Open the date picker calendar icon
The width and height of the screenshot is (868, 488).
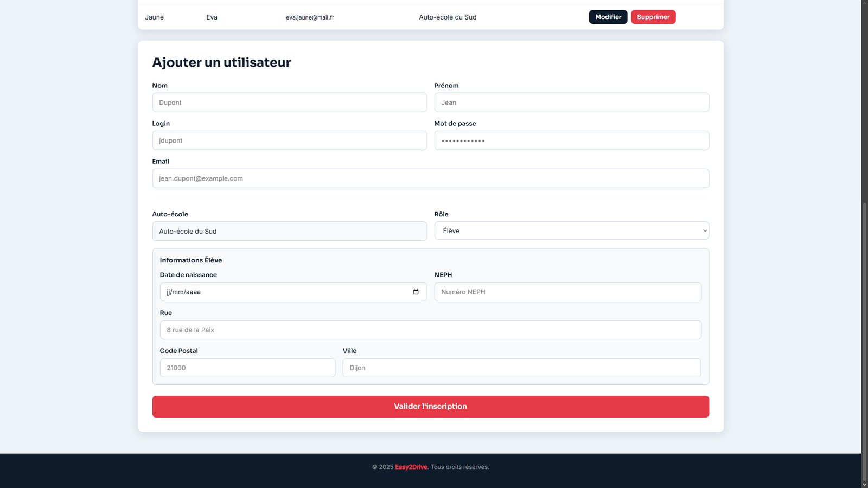click(416, 292)
